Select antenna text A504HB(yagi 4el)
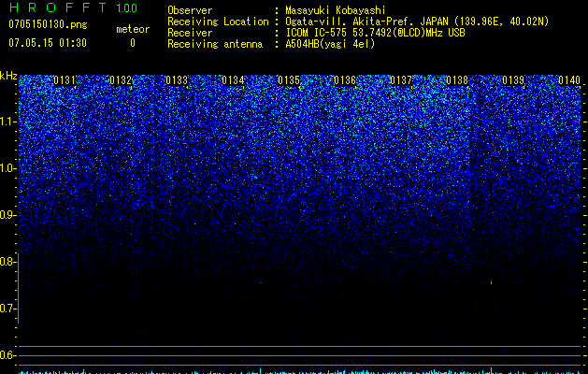This screenshot has height=374, width=588. 330,44
